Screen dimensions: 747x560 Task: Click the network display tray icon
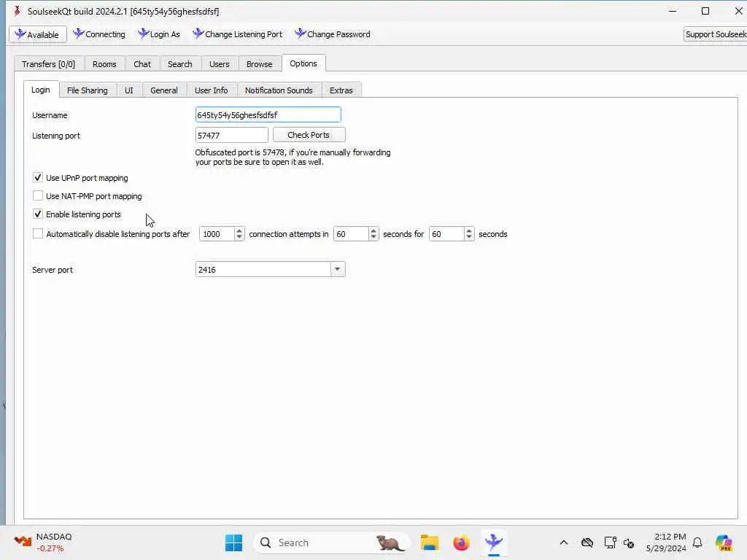click(x=610, y=542)
